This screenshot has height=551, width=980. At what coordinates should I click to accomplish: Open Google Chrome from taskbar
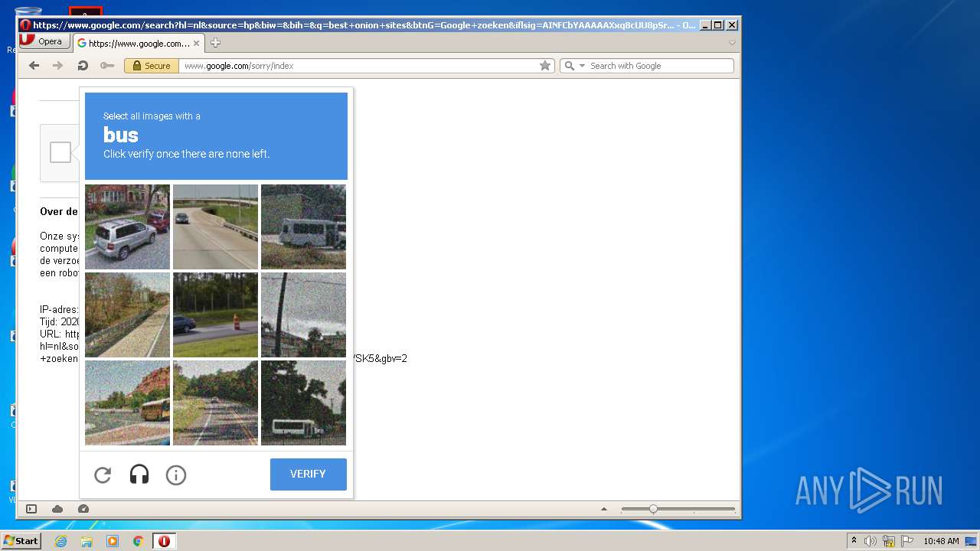click(139, 541)
